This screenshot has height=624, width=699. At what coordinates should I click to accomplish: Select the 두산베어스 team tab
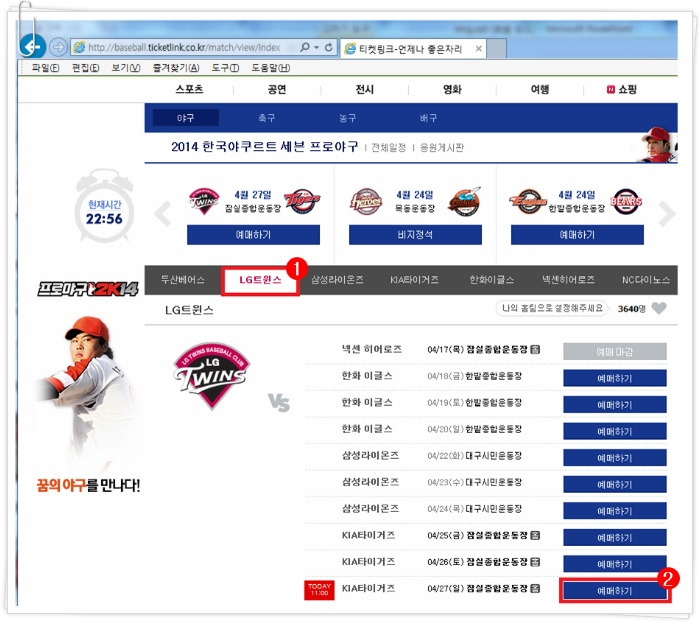(x=183, y=279)
